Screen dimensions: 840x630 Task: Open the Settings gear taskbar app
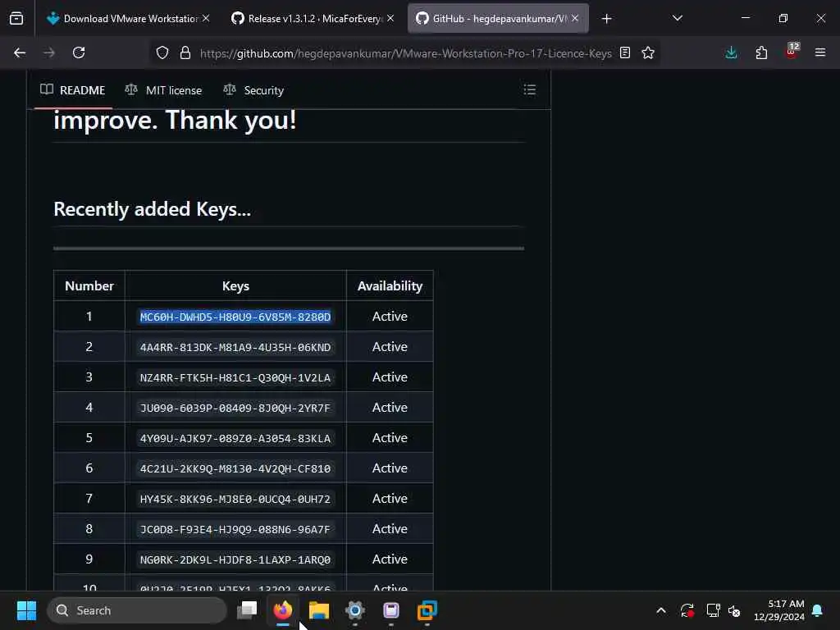354,609
